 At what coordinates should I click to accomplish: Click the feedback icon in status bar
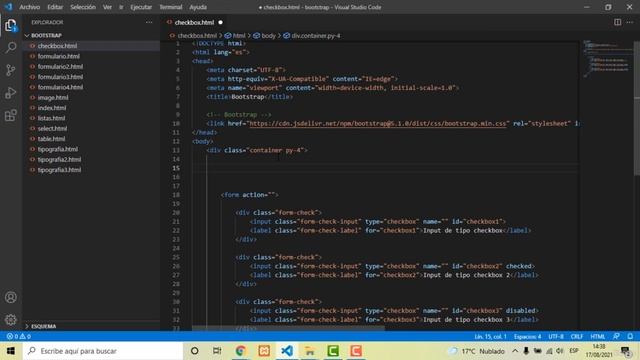[616, 336]
